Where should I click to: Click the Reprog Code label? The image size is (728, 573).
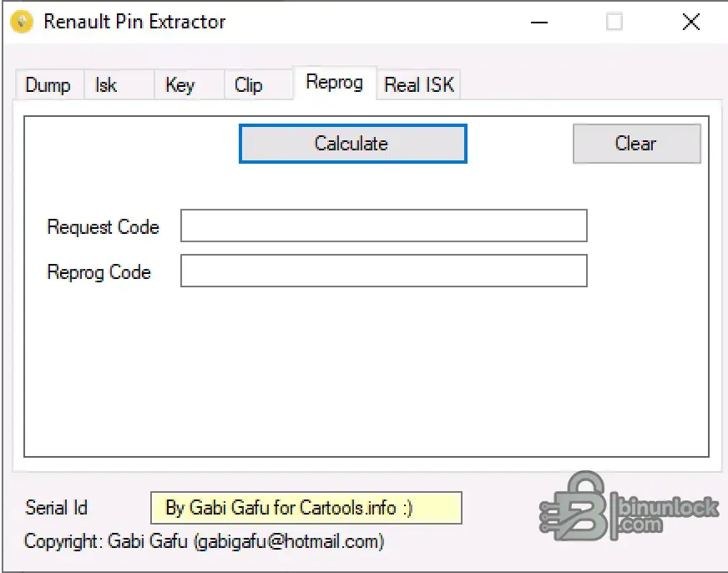click(x=99, y=272)
